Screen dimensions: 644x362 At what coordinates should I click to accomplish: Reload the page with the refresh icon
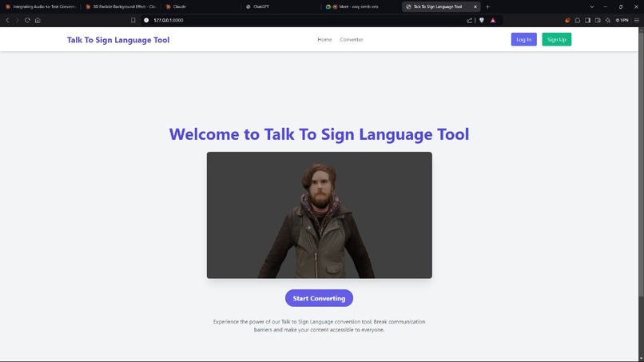(27, 20)
